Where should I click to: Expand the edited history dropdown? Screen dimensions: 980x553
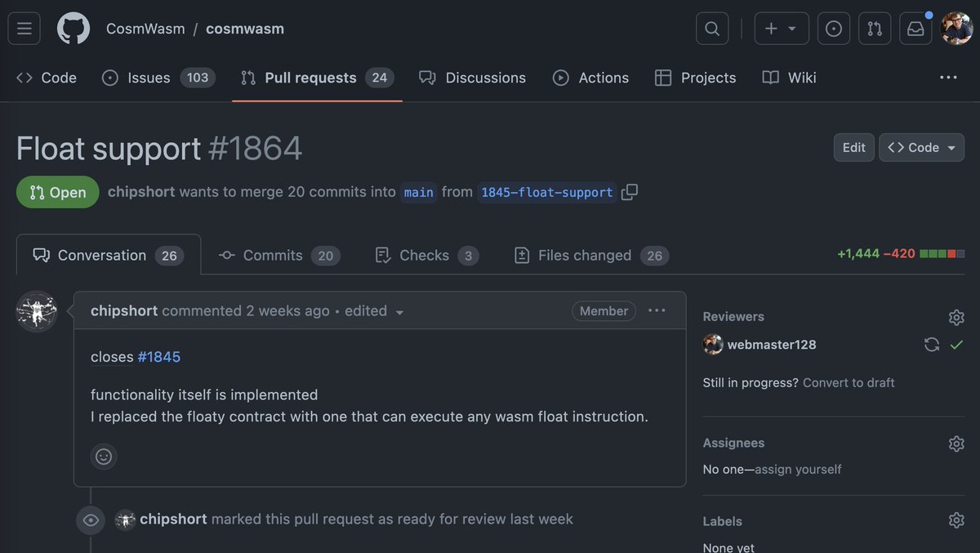tap(375, 311)
